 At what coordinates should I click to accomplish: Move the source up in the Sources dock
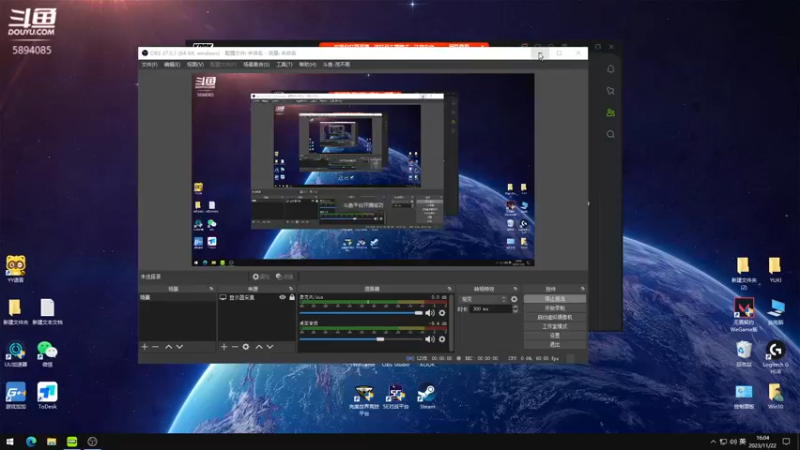pos(259,346)
